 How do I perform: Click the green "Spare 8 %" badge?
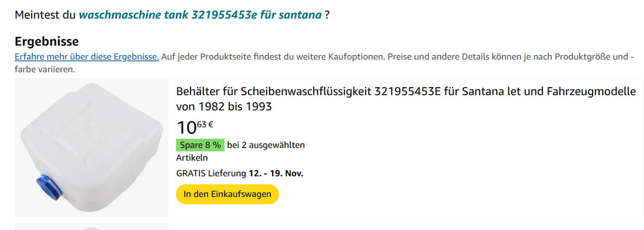pyautogui.click(x=200, y=145)
